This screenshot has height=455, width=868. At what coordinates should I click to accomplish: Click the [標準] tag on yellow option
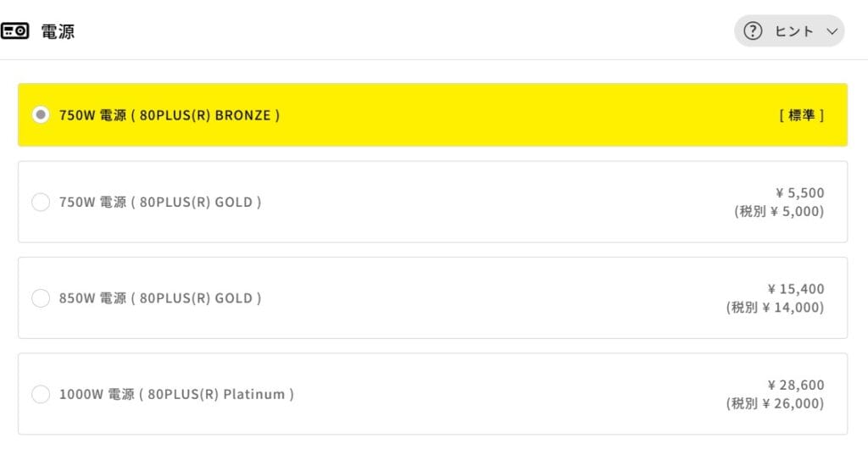coord(801,115)
